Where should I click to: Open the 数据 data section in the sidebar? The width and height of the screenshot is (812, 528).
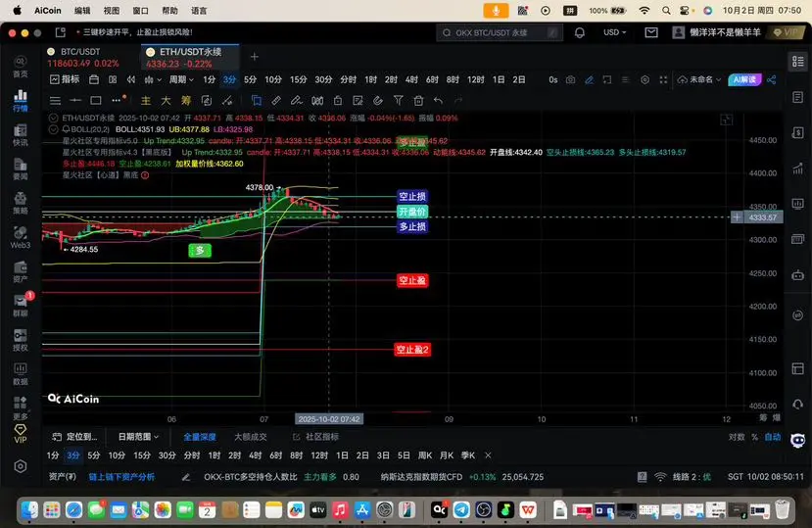click(21, 374)
